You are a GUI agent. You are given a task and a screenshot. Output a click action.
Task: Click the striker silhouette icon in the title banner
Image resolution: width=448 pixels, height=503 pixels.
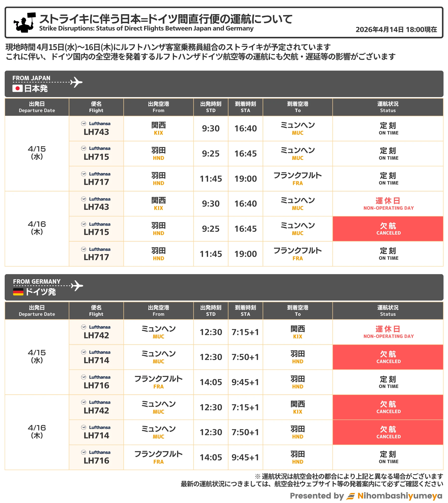pyautogui.click(x=24, y=23)
